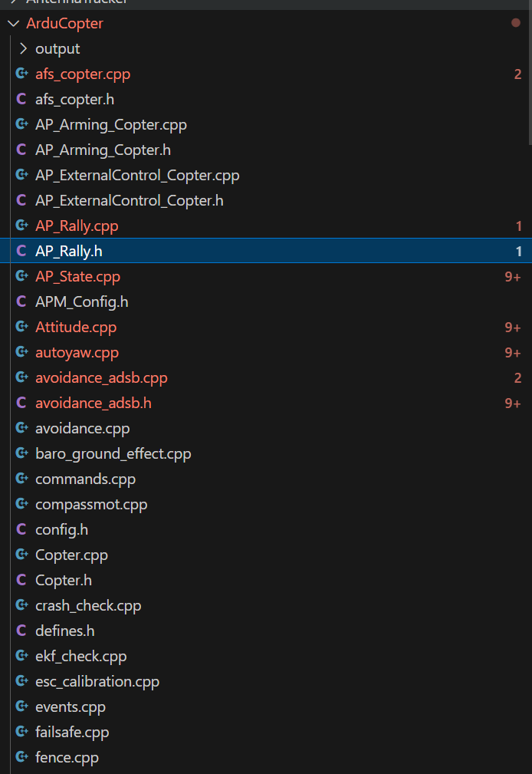Collapse the ArduCopter folder
532x774 pixels.
pyautogui.click(x=12, y=23)
